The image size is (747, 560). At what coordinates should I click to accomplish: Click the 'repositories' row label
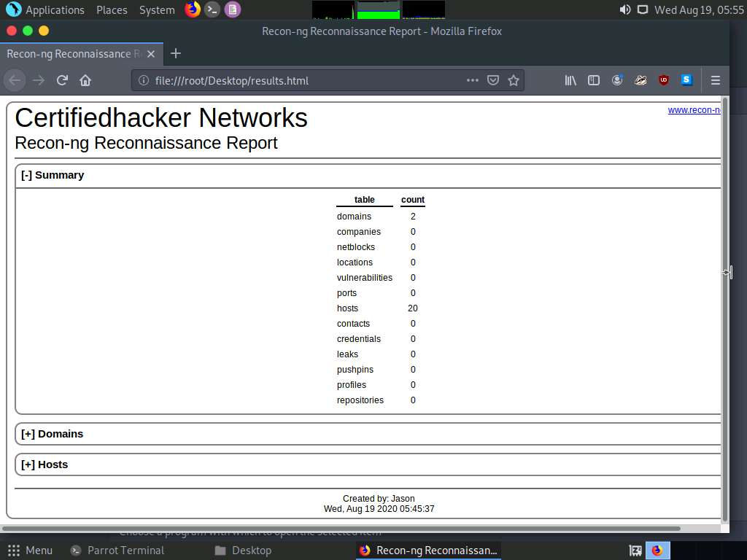point(360,400)
